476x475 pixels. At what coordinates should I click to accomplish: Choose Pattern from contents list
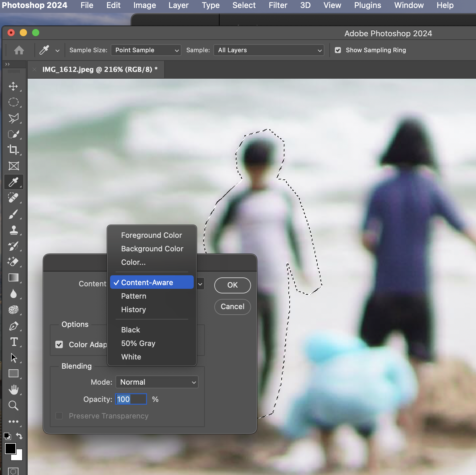[x=152, y=296]
